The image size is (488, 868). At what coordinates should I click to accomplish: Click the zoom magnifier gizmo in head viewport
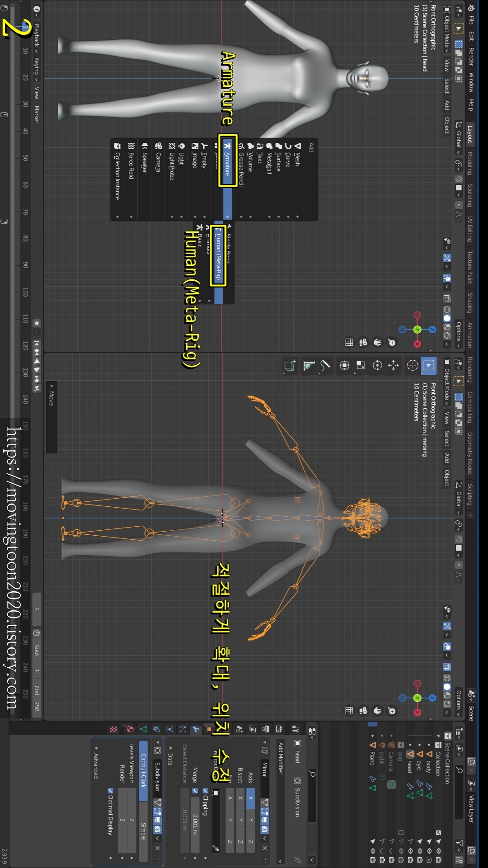[392, 343]
